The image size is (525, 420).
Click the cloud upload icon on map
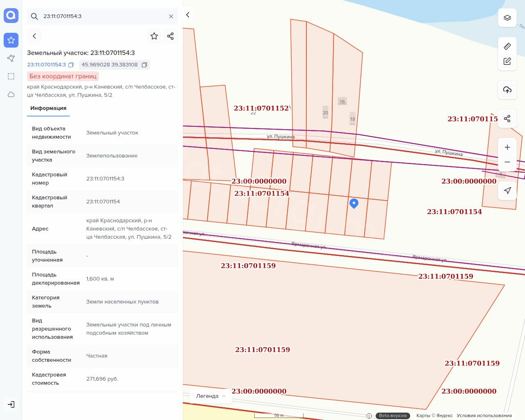tap(507, 90)
